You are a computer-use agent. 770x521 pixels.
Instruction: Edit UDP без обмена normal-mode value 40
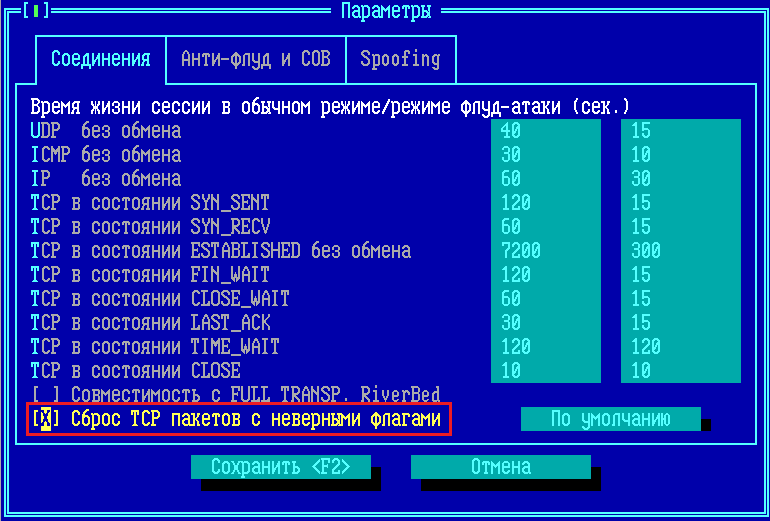click(x=545, y=131)
